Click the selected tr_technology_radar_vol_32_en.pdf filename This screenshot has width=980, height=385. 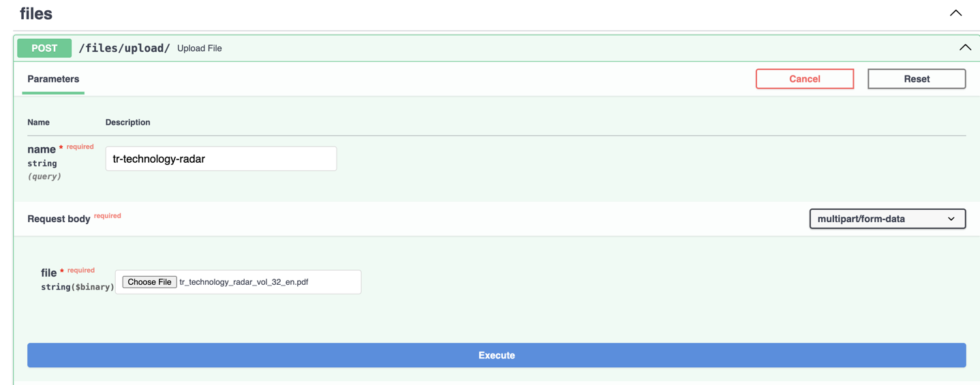click(244, 282)
